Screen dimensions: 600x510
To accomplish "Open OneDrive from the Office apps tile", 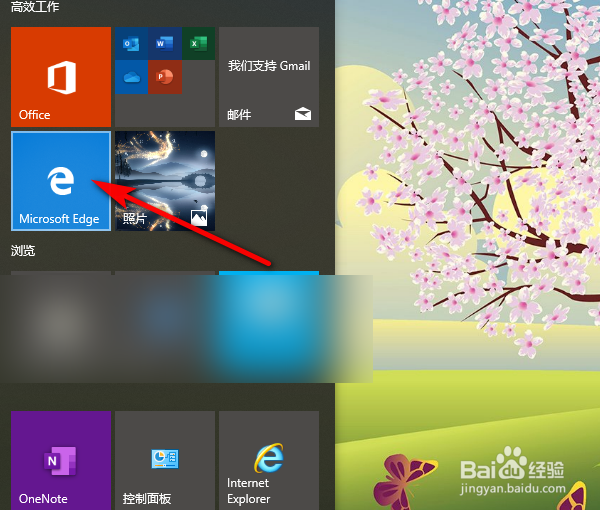I will [x=131, y=77].
